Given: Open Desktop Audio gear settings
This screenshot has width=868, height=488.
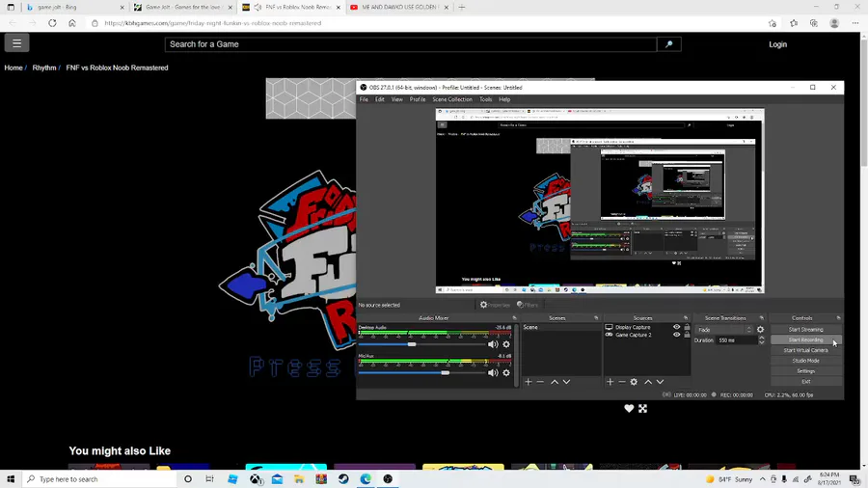Looking at the screenshot, I should pos(506,344).
